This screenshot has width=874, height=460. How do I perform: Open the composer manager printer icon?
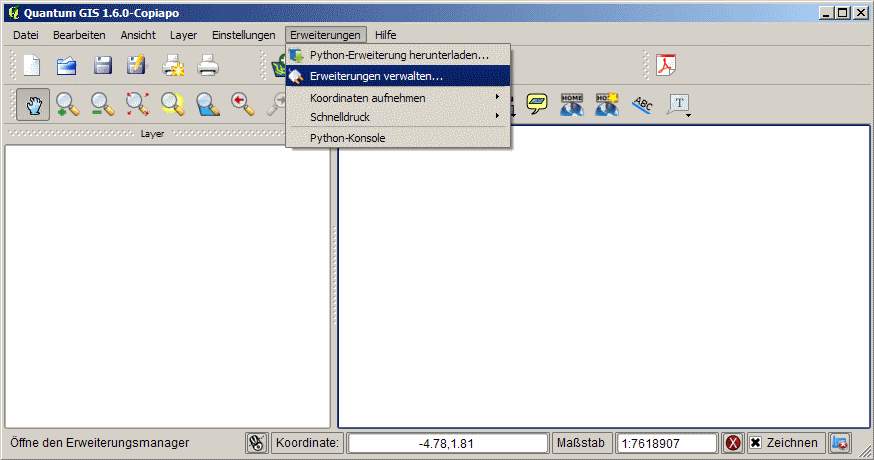(208, 66)
